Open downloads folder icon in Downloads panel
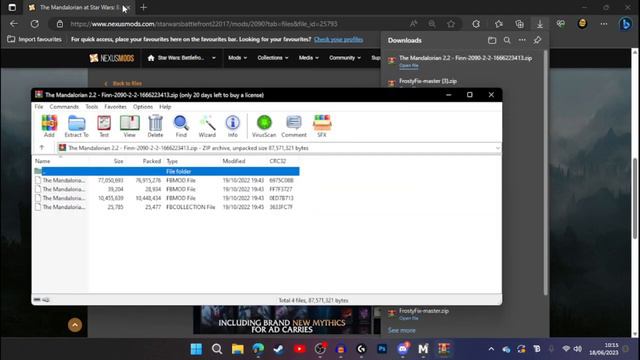Screen dimensions: 640x360 (492, 40)
